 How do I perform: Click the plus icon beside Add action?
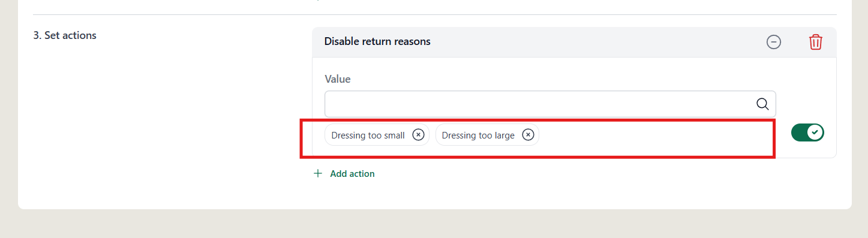[318, 173]
